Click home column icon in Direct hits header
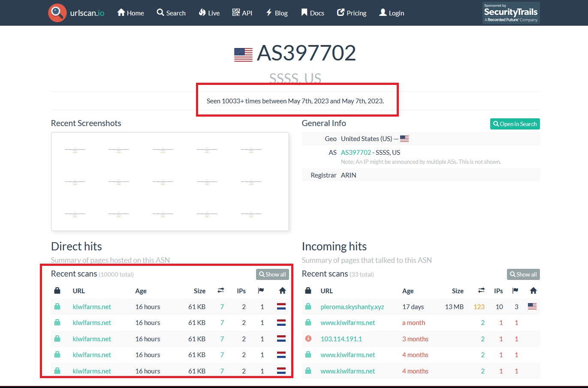 [282, 291]
